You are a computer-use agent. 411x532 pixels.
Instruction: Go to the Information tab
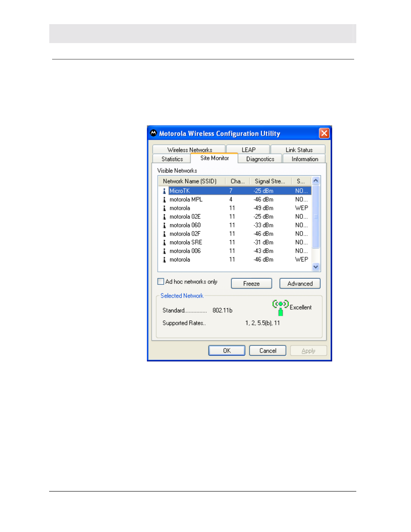pyautogui.click(x=304, y=159)
